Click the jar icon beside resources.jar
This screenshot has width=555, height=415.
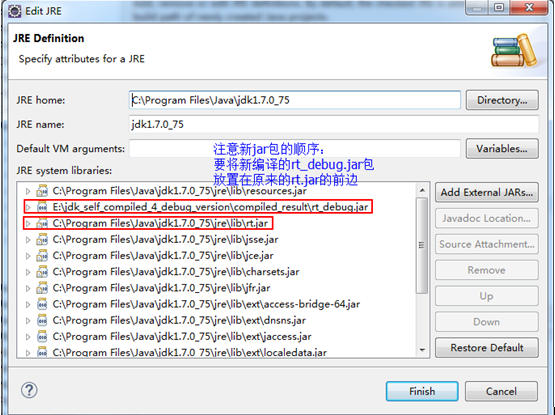pos(42,191)
